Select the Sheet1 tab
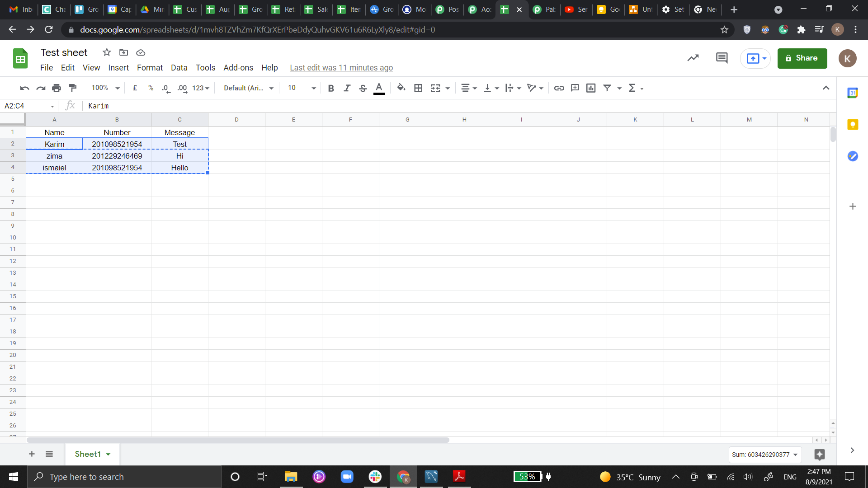 [92, 454]
